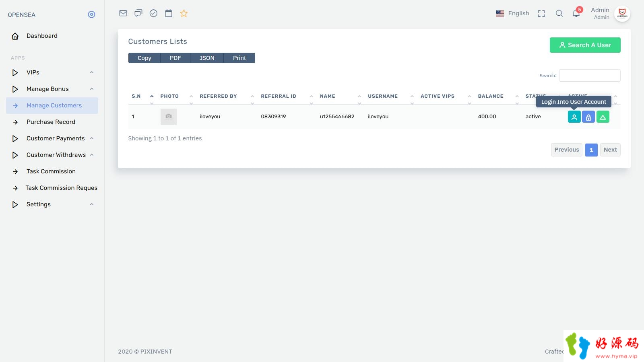Sort table by Referred By column
Image resolution: width=644 pixels, height=362 pixels.
pos(227,97)
